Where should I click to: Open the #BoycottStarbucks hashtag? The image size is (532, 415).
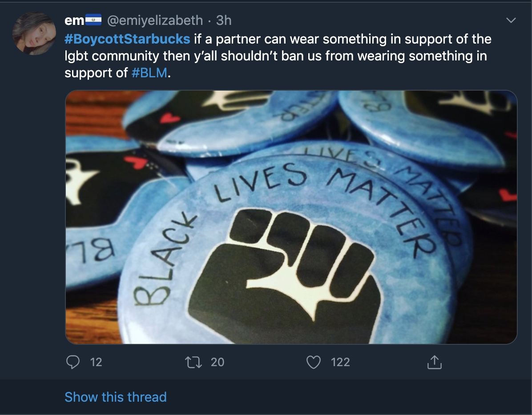pyautogui.click(x=127, y=39)
